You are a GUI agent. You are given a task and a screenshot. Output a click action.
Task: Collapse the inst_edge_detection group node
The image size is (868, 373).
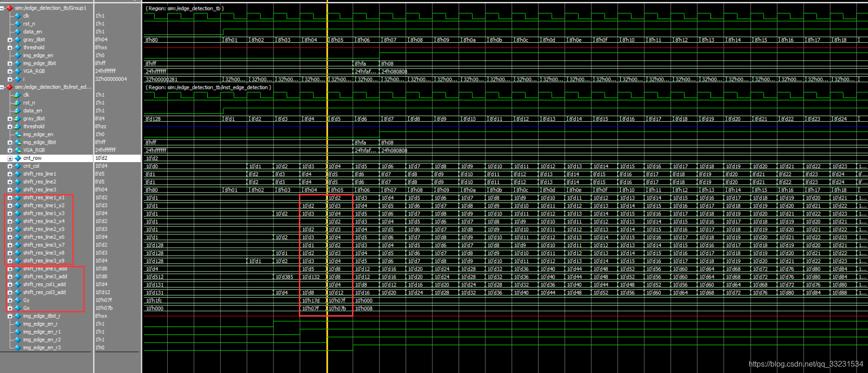coord(2,87)
